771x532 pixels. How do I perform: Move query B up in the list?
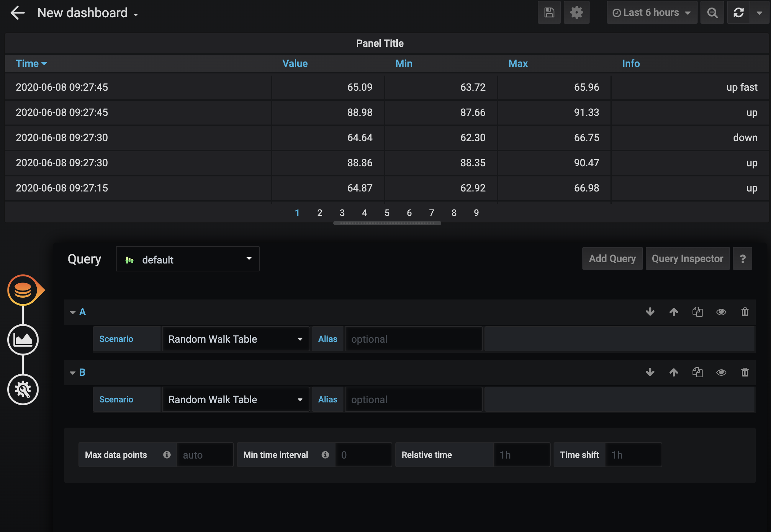(x=674, y=372)
